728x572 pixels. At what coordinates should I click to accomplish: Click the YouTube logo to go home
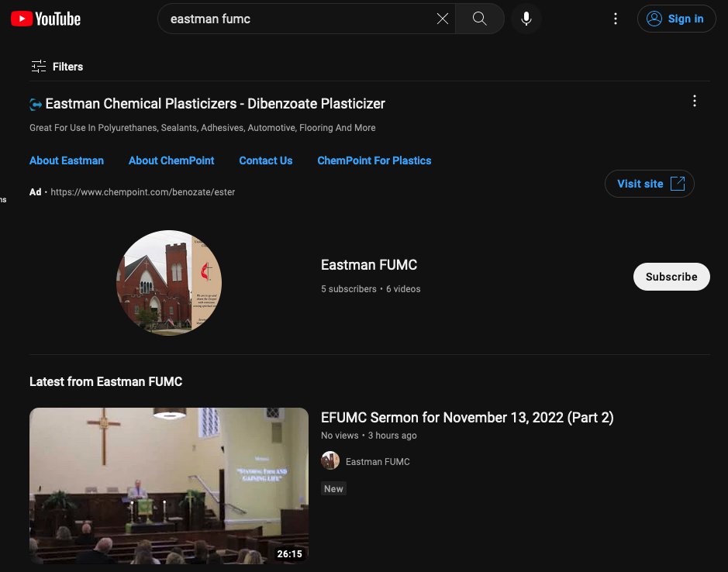(x=45, y=18)
